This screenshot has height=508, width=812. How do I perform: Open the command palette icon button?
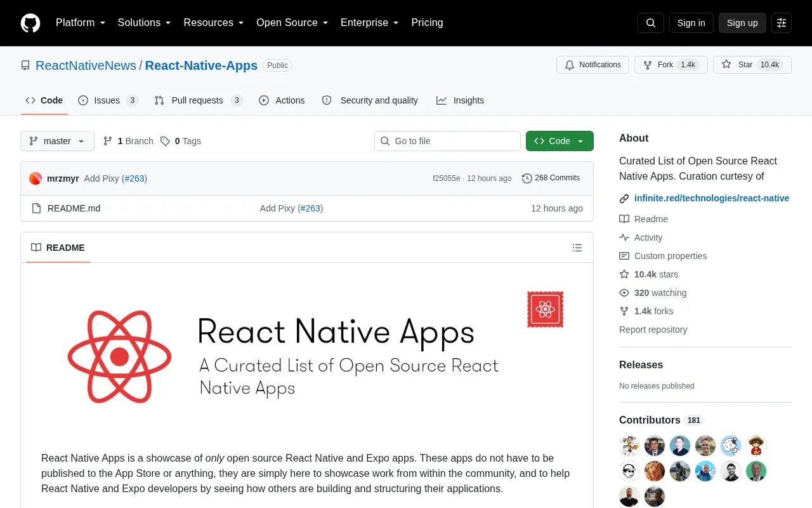pos(782,23)
